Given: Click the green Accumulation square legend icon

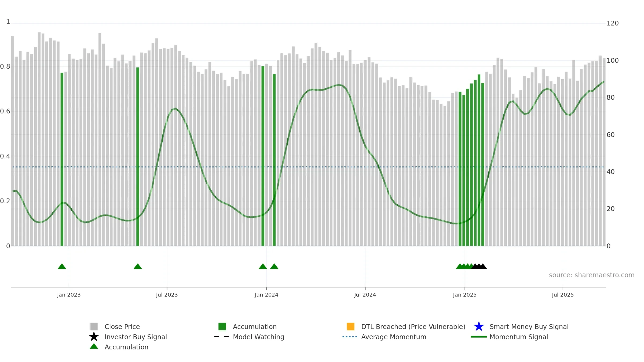Looking at the screenshot, I should [222, 326].
